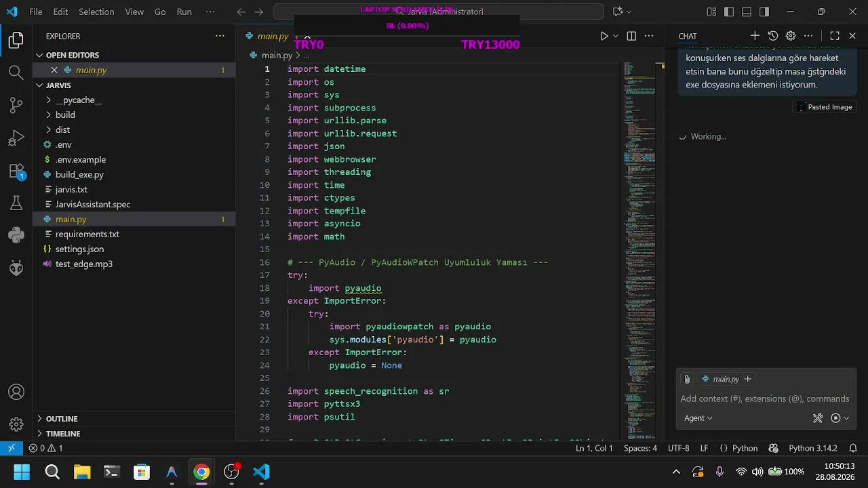Open Explorer views and more actions
Image resolution: width=868 pixels, height=488 pixels.
[220, 36]
